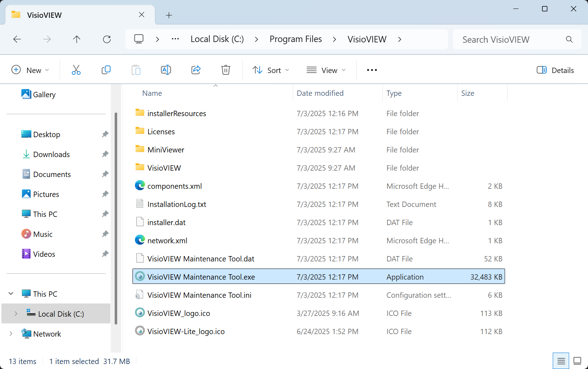588x369 pixels.
Task: Toggle the Details pane button
Action: tap(555, 70)
